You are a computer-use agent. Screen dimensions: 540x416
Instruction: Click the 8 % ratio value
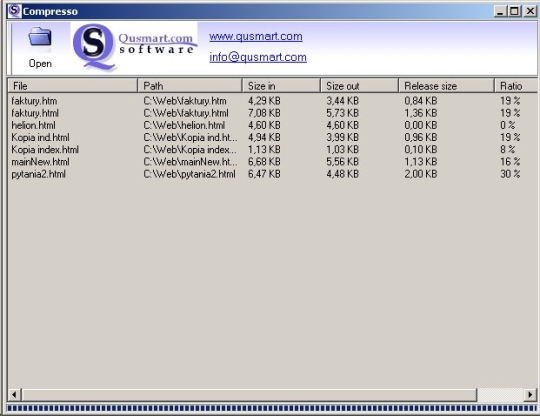(508, 149)
